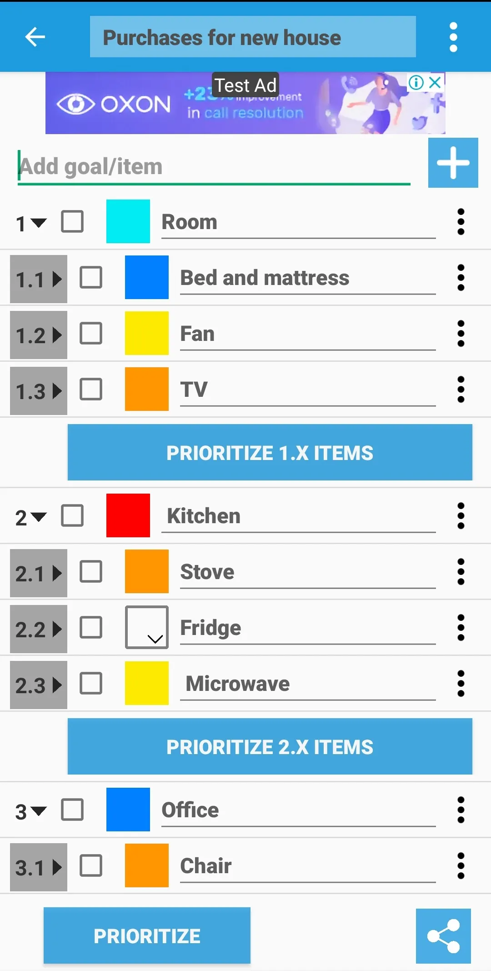Go back using the arrow icon
This screenshot has height=980, width=491.
click(35, 37)
